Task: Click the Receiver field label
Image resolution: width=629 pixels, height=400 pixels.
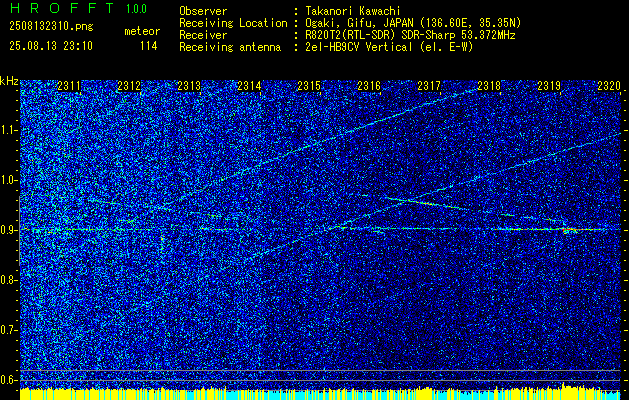Action: click(x=203, y=35)
